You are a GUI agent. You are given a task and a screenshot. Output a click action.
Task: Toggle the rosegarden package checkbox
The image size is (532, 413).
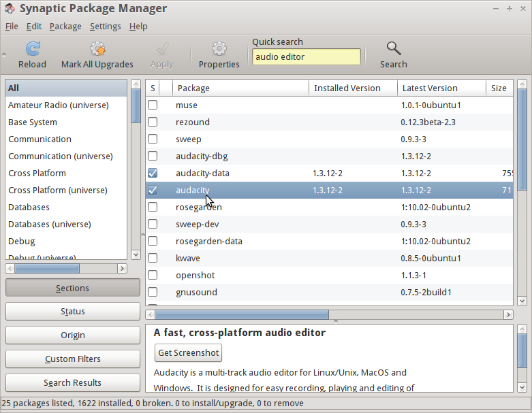(x=153, y=207)
